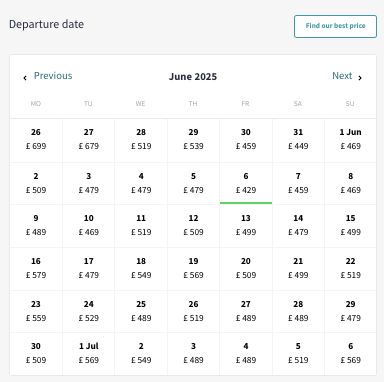Screen dimensions: 384x382
Task: Select 14 June departure priced £479
Action: [298, 226]
